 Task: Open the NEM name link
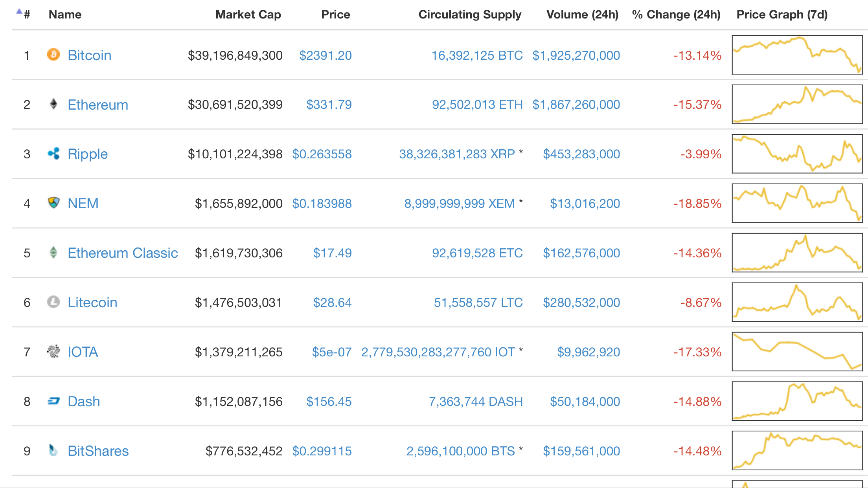(x=83, y=204)
